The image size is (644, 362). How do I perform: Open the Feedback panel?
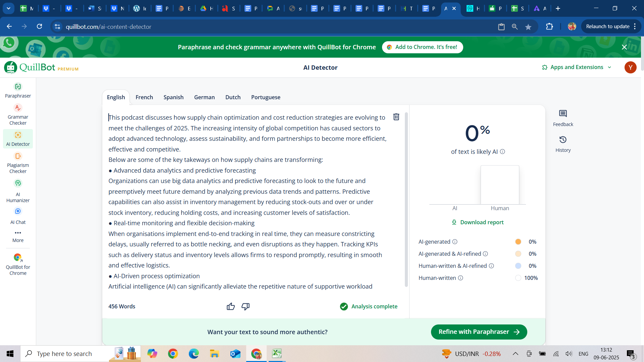(x=563, y=118)
